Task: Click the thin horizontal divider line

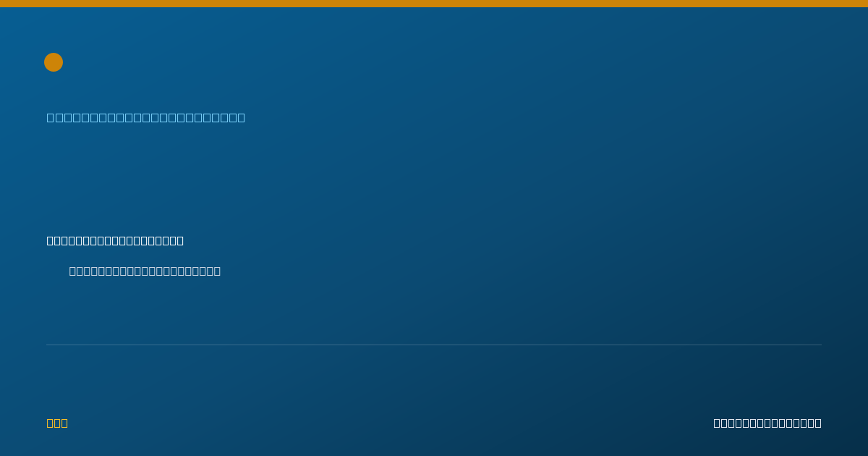Action: coord(434,345)
